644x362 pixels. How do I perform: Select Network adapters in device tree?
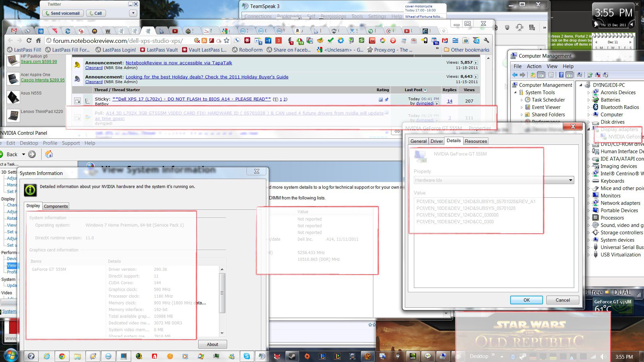(620, 203)
